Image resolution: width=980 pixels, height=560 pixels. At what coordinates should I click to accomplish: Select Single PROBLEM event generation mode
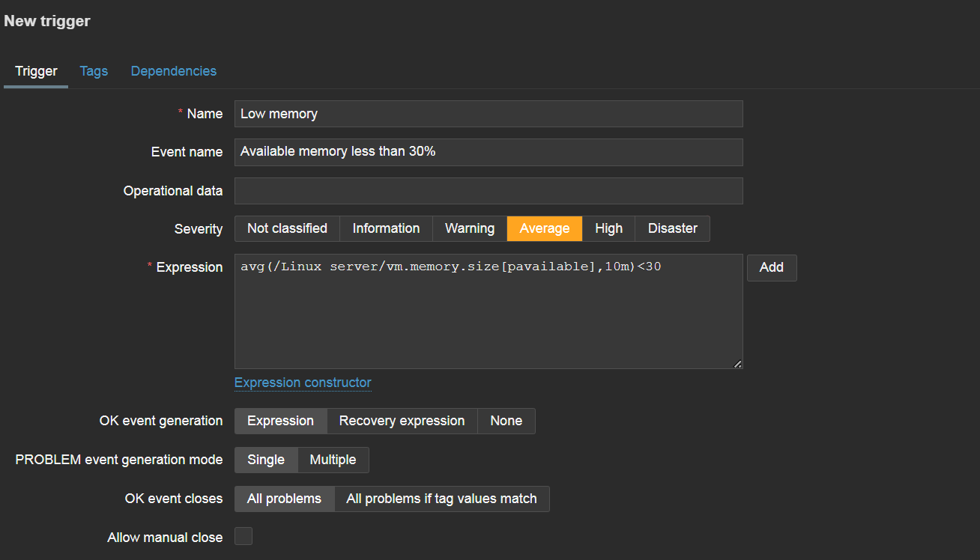click(266, 460)
